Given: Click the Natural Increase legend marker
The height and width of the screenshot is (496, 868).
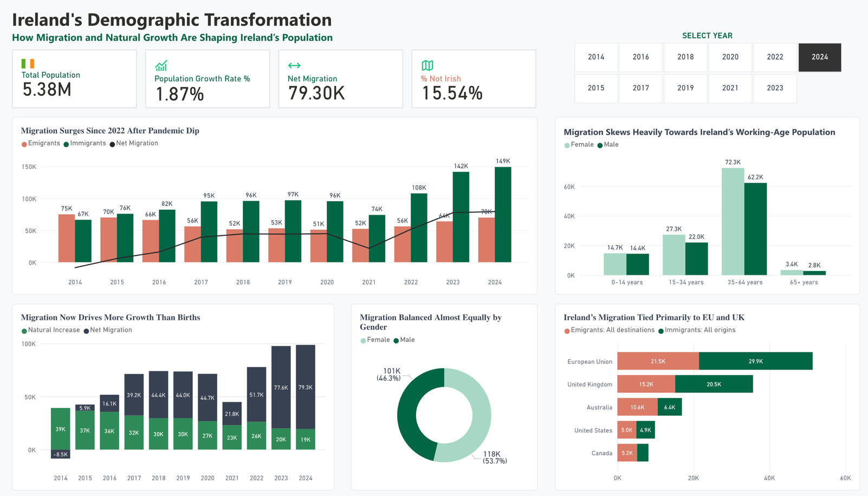Looking at the screenshot, I should point(24,331).
